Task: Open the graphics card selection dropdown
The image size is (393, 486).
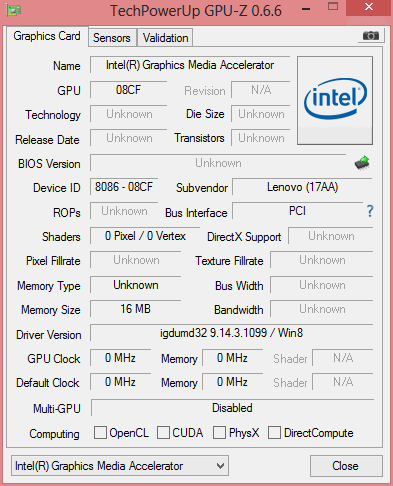Action: point(120,465)
